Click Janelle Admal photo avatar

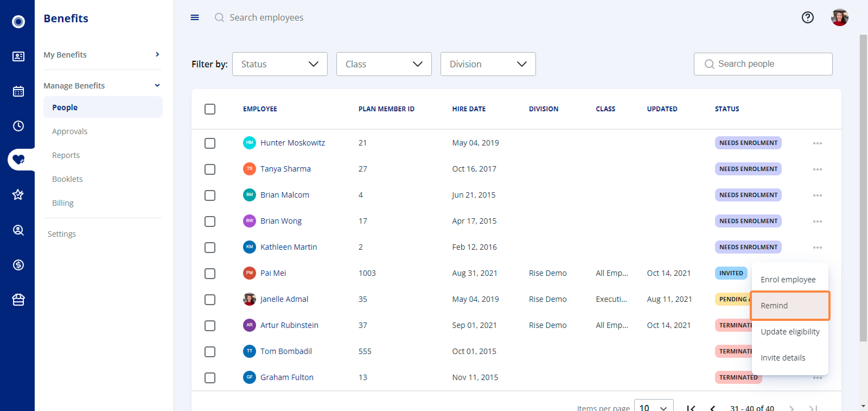click(249, 299)
